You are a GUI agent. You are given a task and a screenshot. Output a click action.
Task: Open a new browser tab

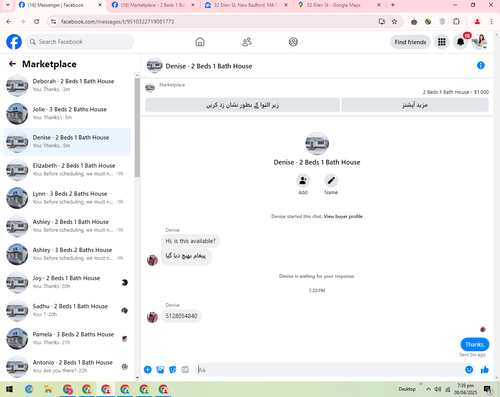point(393,5)
